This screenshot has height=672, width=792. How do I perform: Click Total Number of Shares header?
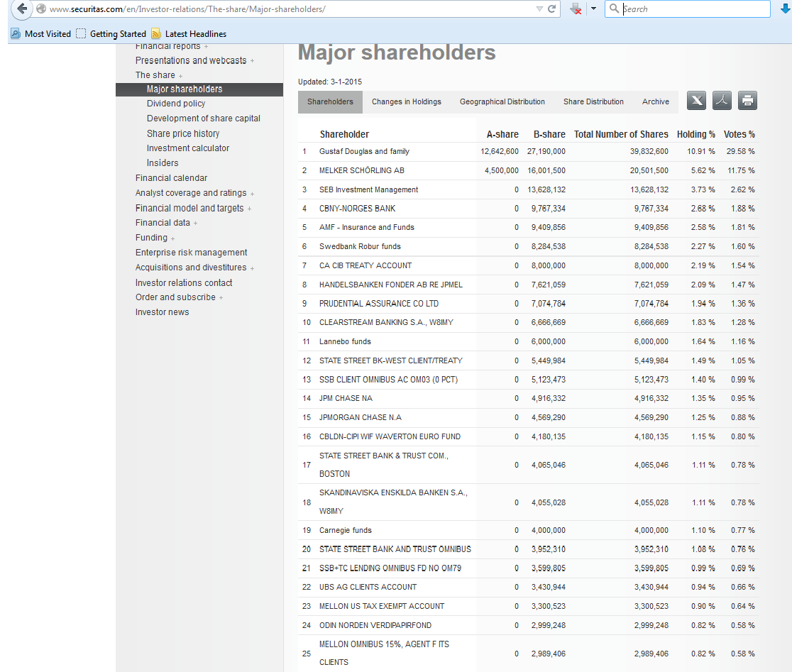point(621,134)
